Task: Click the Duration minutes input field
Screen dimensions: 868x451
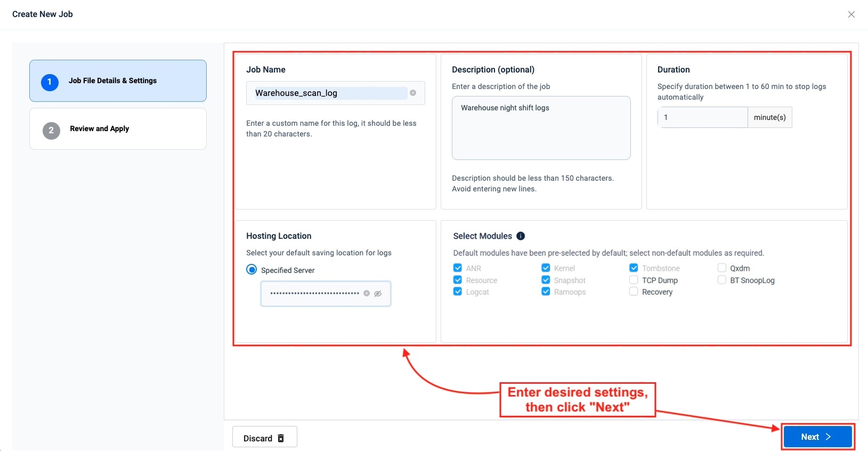Action: pyautogui.click(x=702, y=117)
